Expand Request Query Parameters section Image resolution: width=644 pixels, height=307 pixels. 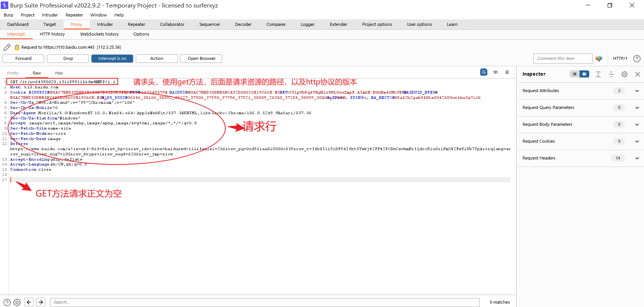point(637,108)
